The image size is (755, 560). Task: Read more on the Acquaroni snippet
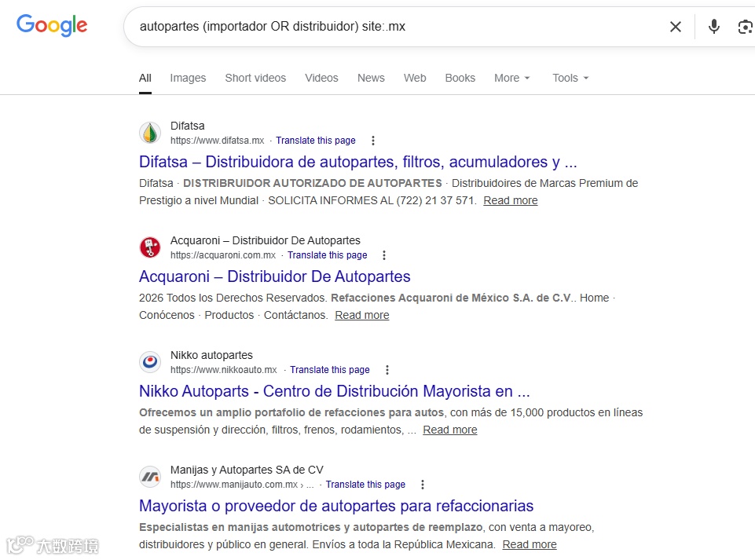[362, 315]
